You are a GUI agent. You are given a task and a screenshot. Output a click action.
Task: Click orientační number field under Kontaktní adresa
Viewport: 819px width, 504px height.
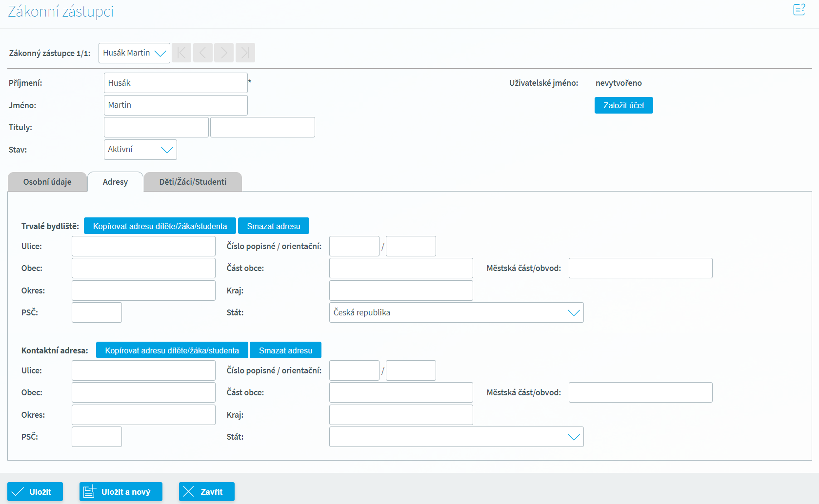click(411, 370)
